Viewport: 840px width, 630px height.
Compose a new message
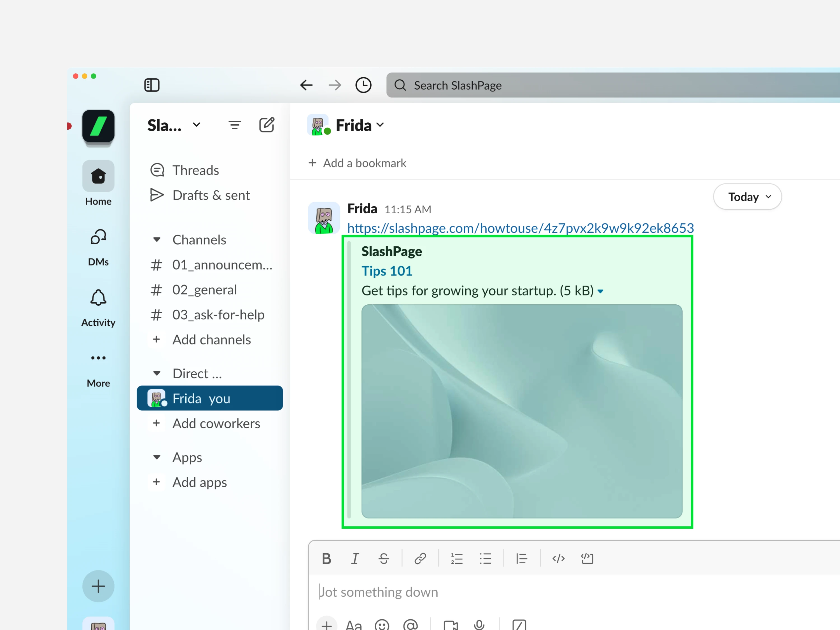[x=267, y=125]
